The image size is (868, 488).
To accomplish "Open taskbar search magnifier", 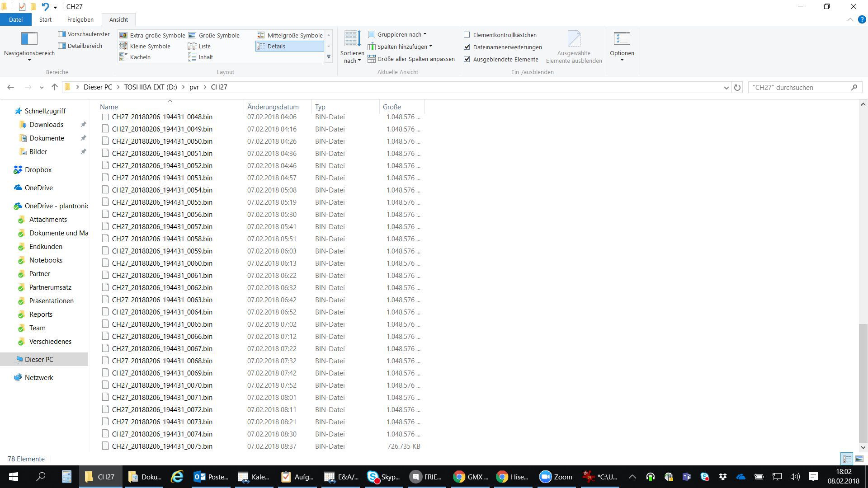I will click(x=41, y=477).
